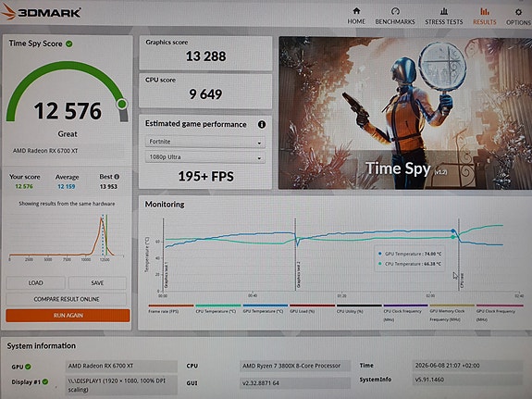Expand the Fortnite game dropdown
The image size is (532, 399).
[204, 142]
